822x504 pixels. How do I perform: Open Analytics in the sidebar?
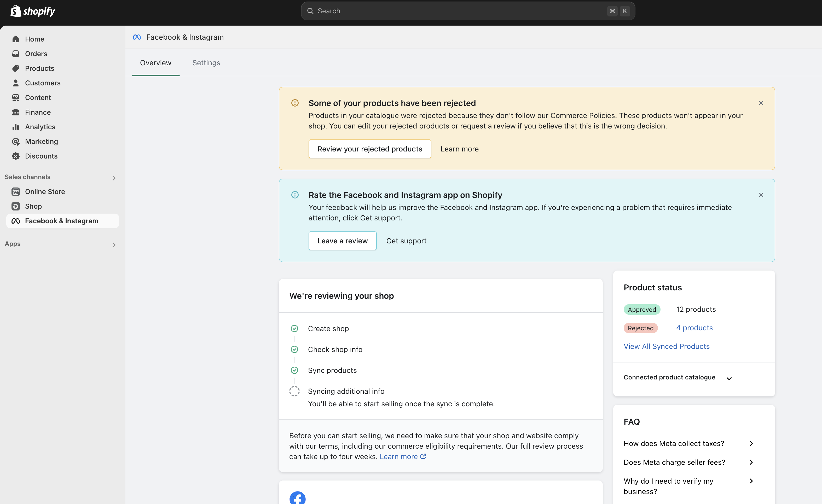(40, 127)
